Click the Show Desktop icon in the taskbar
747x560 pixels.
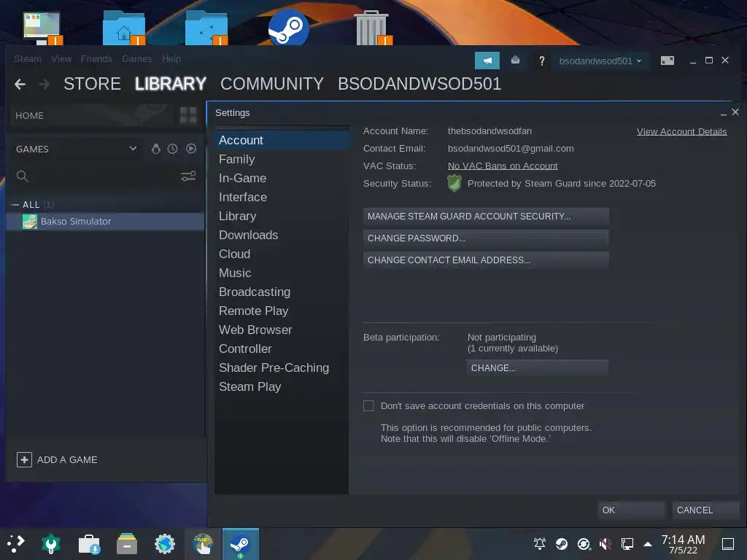(728, 544)
